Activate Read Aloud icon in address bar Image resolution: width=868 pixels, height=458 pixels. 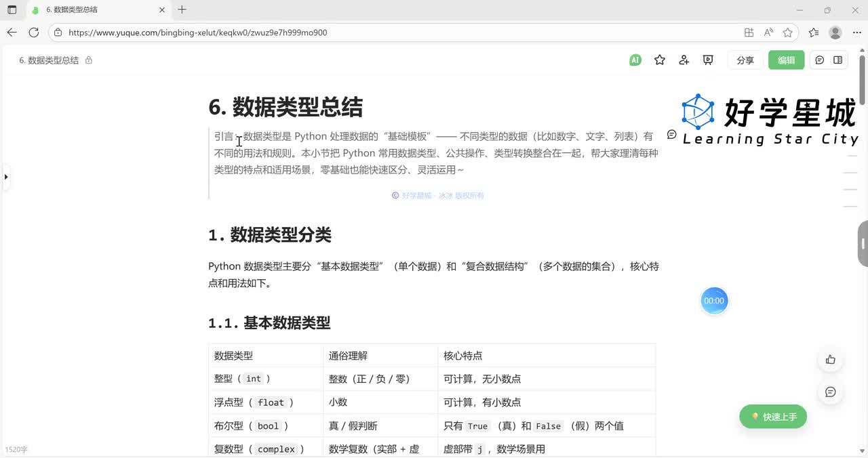click(768, 32)
